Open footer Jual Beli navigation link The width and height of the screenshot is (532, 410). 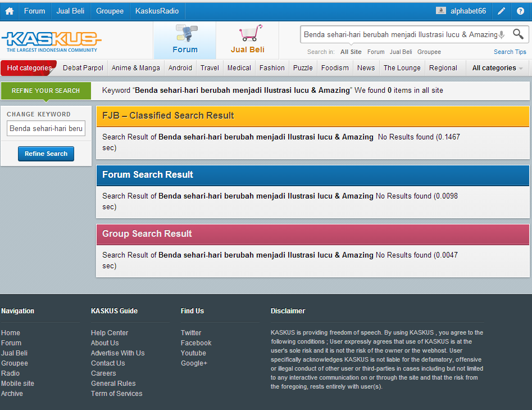pos(14,353)
